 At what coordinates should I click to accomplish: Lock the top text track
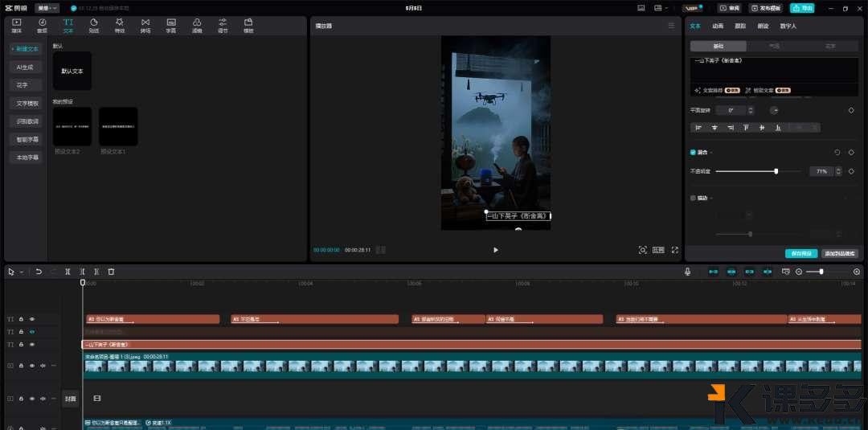coord(21,319)
